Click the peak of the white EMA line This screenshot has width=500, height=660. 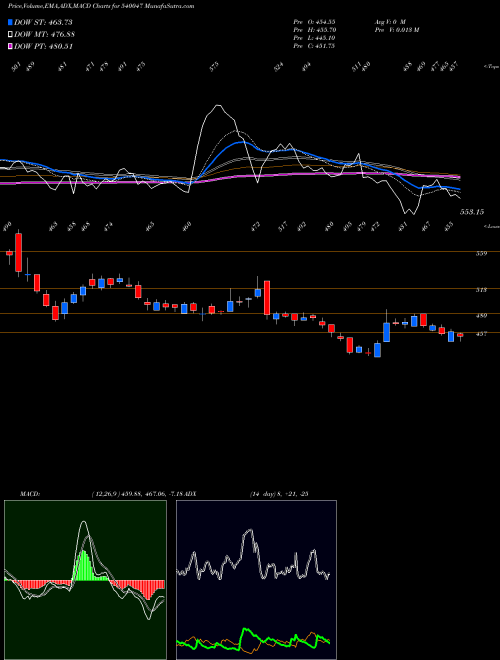pyautogui.click(x=218, y=106)
